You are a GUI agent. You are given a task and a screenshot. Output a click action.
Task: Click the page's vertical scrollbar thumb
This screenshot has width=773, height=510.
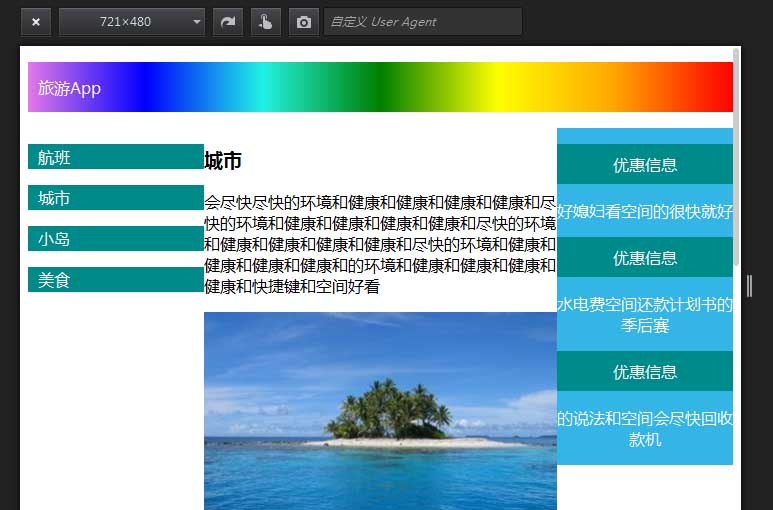coord(736,158)
